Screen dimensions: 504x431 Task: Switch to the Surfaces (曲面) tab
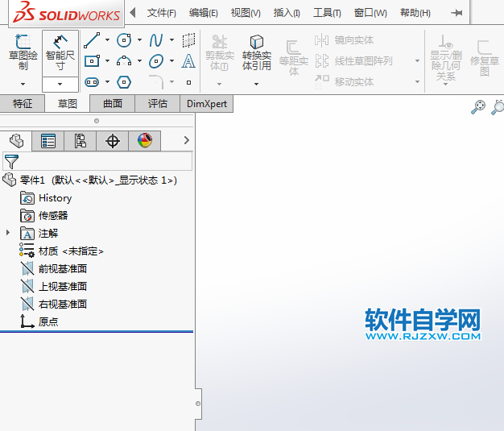(x=113, y=104)
